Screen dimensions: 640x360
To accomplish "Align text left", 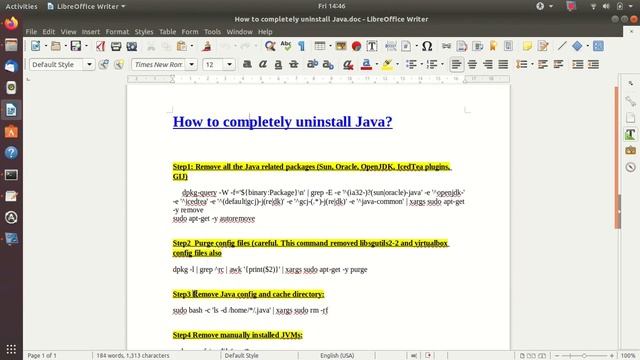I will [x=457, y=64].
